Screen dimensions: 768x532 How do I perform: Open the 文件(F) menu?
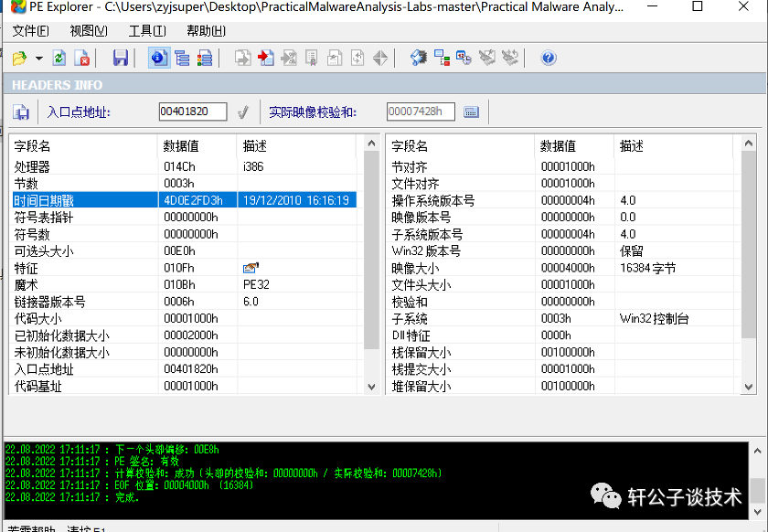[30, 31]
